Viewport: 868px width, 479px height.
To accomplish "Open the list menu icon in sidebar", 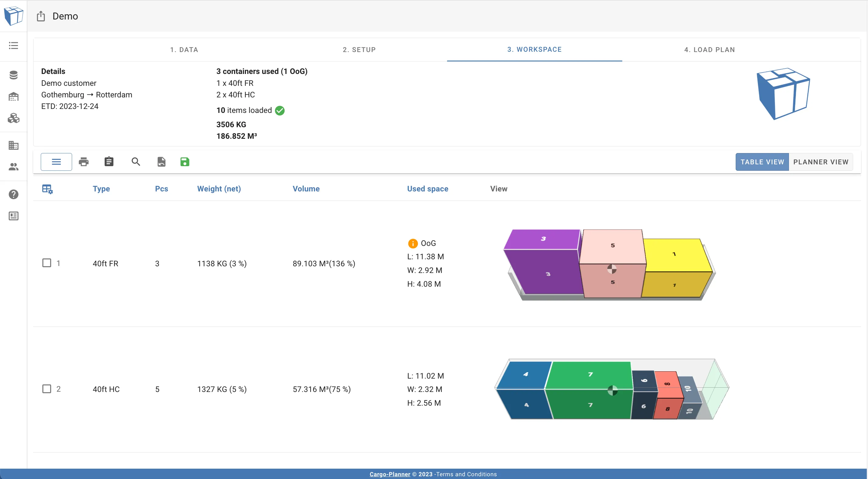I will pyautogui.click(x=13, y=46).
